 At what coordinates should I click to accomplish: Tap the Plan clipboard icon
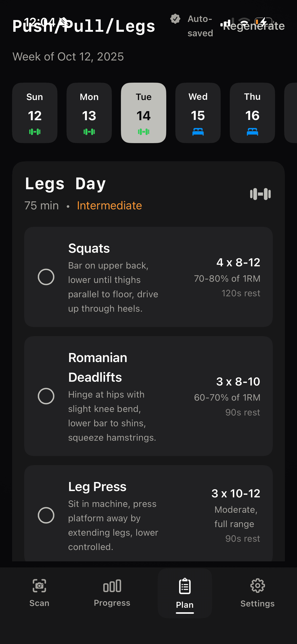coord(185,586)
